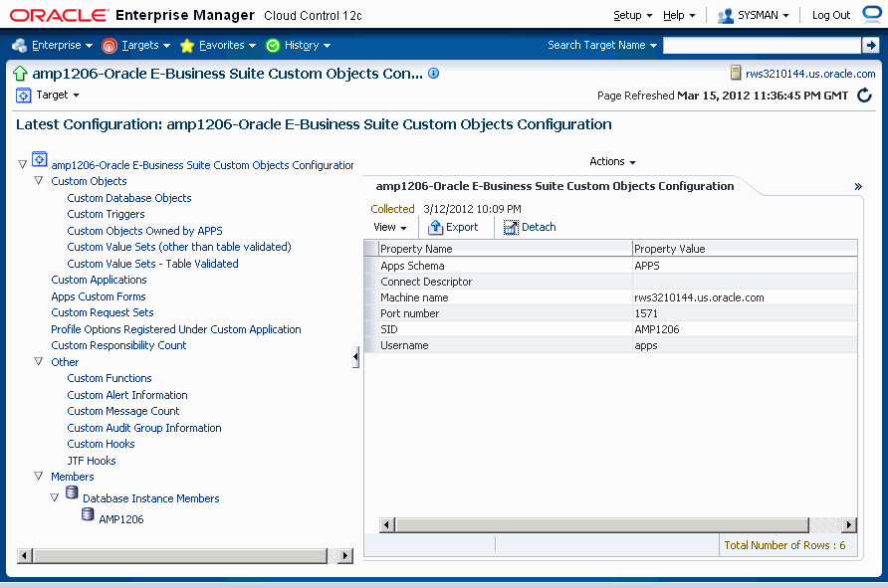Open the Favorites menu
The width and height of the screenshot is (888, 588).
coord(227,46)
